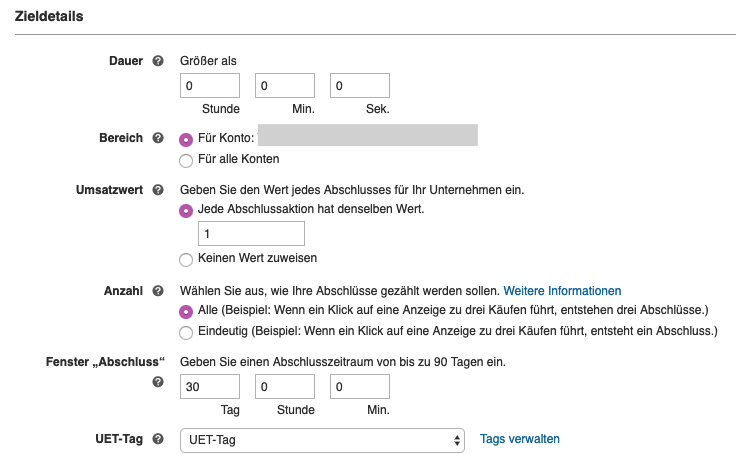Choose the 'Eindeutig' counting option

(x=186, y=333)
